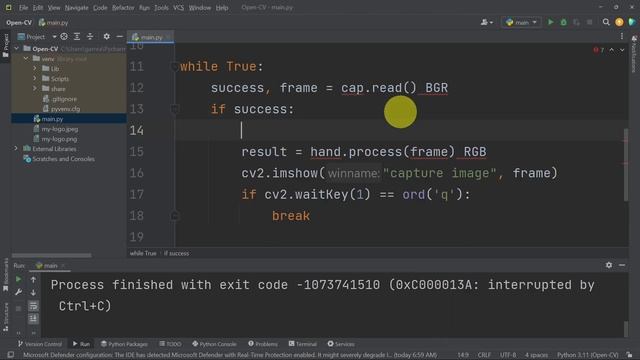Open Python Console tool window
Viewport: 640px width, 360px height.
[214, 344]
